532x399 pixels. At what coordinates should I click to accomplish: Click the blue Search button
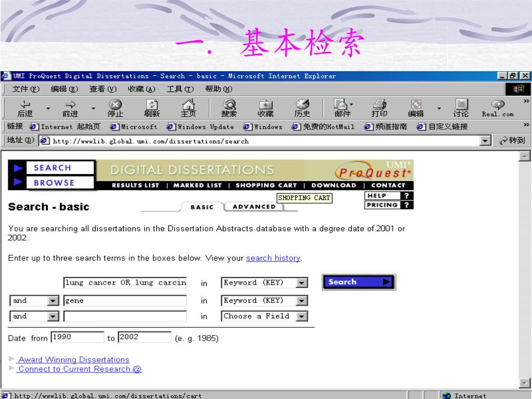point(359,282)
